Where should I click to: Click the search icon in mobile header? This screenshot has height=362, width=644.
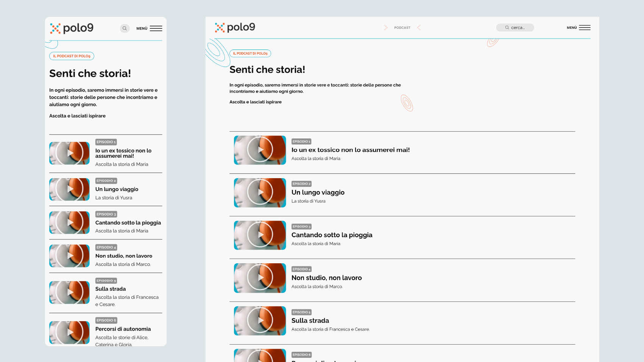(125, 28)
